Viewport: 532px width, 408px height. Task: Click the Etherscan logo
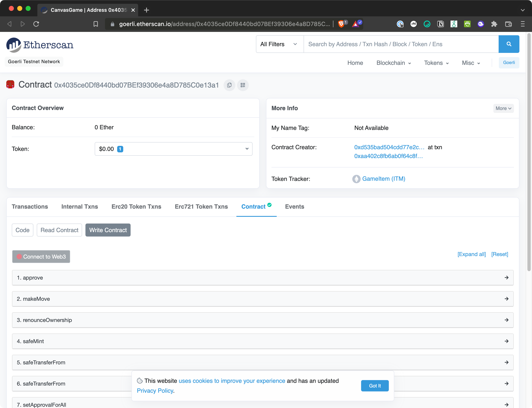pyautogui.click(x=40, y=45)
